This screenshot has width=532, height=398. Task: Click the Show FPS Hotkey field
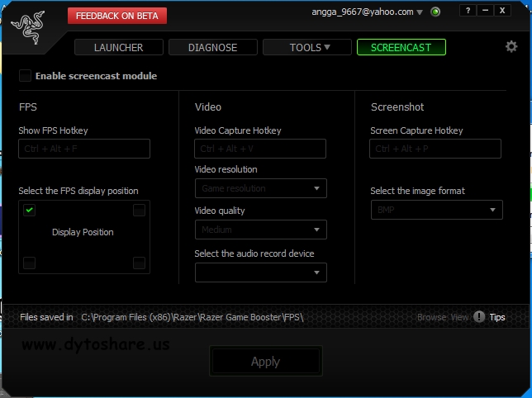pyautogui.click(x=84, y=149)
